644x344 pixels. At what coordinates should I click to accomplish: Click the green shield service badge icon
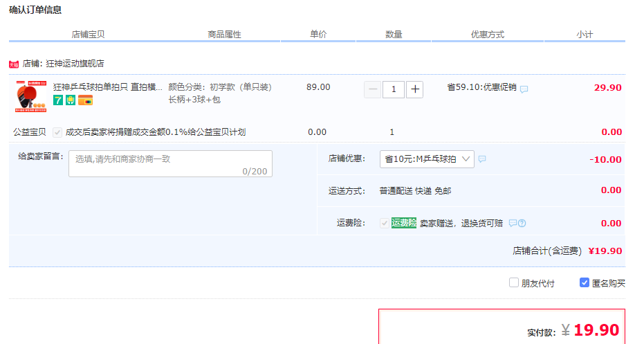71,100
